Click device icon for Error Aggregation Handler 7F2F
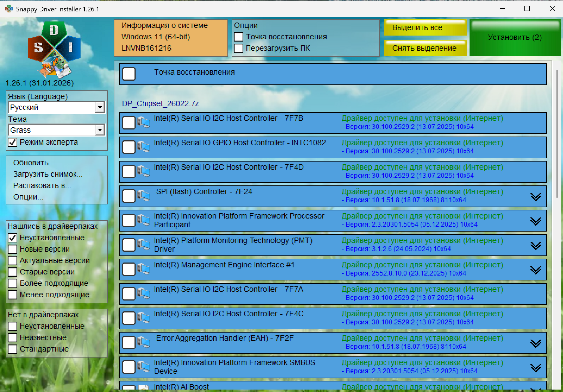Image resolution: width=563 pixels, height=392 pixels. coord(143,342)
